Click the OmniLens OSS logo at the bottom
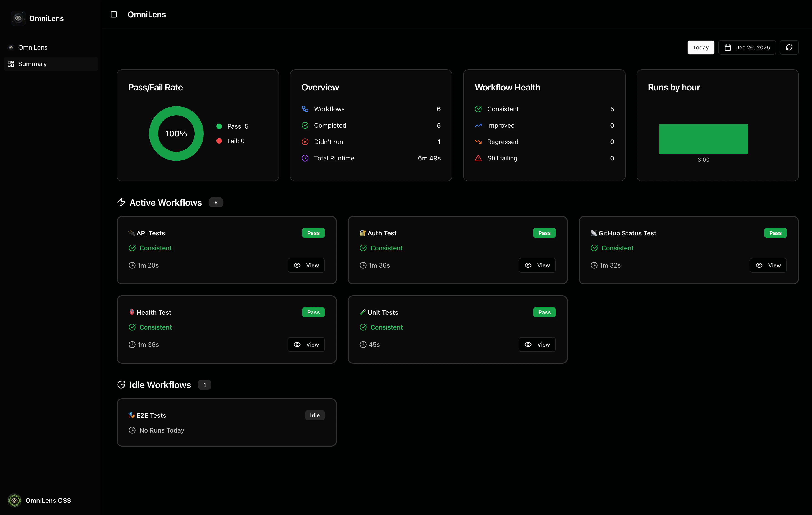Viewport: 812px width, 515px height. pos(14,500)
